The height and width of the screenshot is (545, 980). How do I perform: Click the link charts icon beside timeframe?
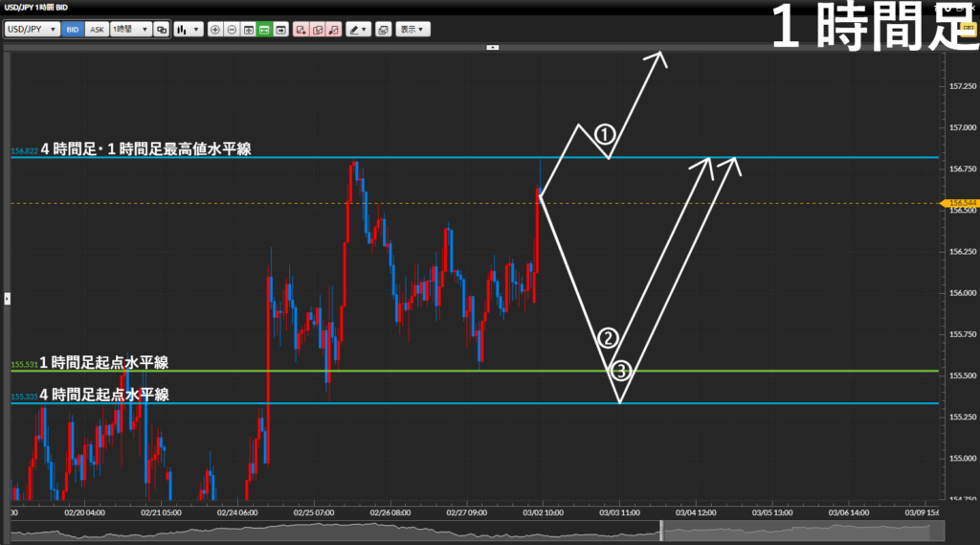tap(162, 30)
